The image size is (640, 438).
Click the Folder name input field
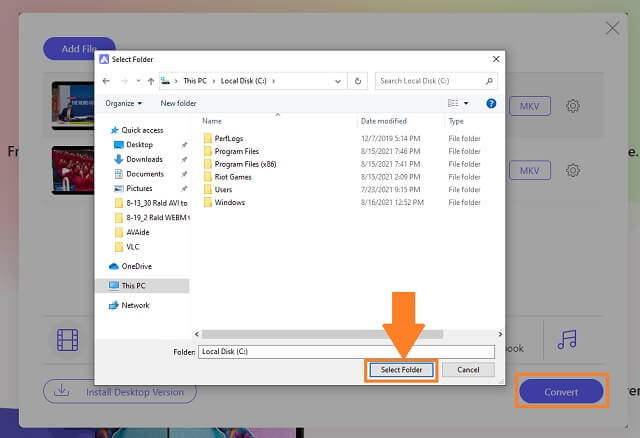(346, 351)
